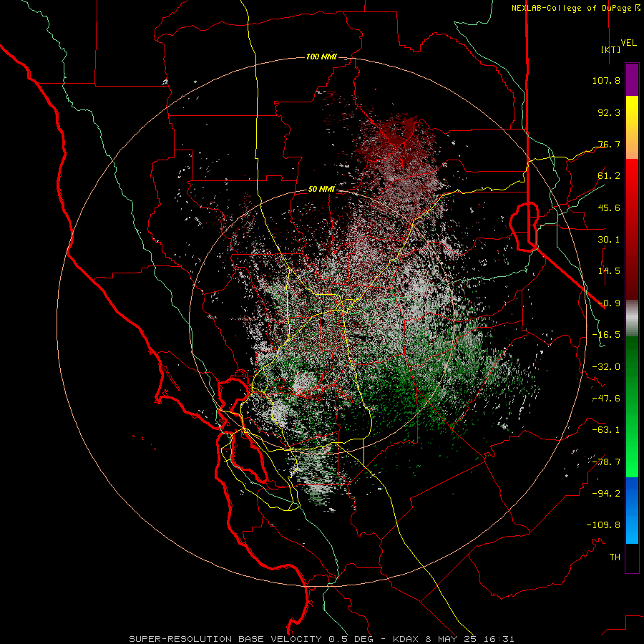Click the 107.8 velocity scale value
The height and width of the screenshot is (644, 644).
606,80
